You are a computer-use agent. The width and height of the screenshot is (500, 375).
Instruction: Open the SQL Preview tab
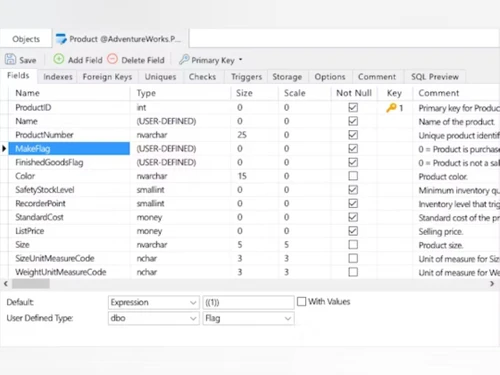pyautogui.click(x=435, y=77)
